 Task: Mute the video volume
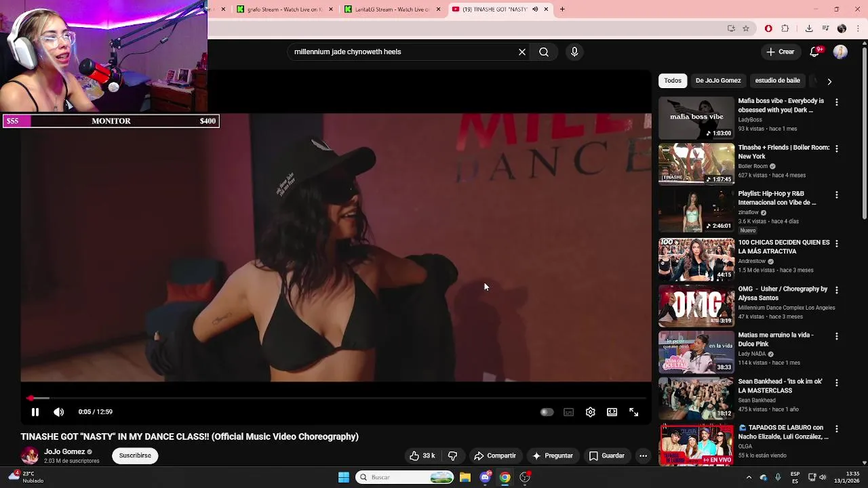59,412
